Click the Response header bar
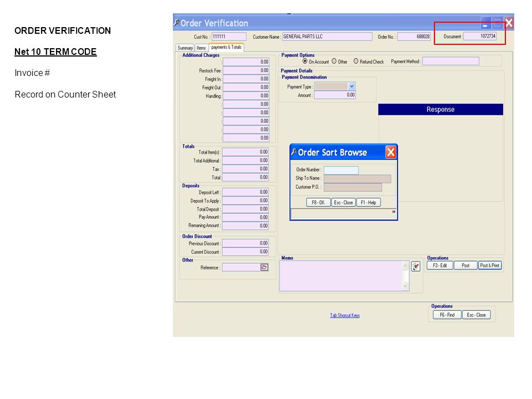The width and height of the screenshot is (532, 399). [441, 109]
